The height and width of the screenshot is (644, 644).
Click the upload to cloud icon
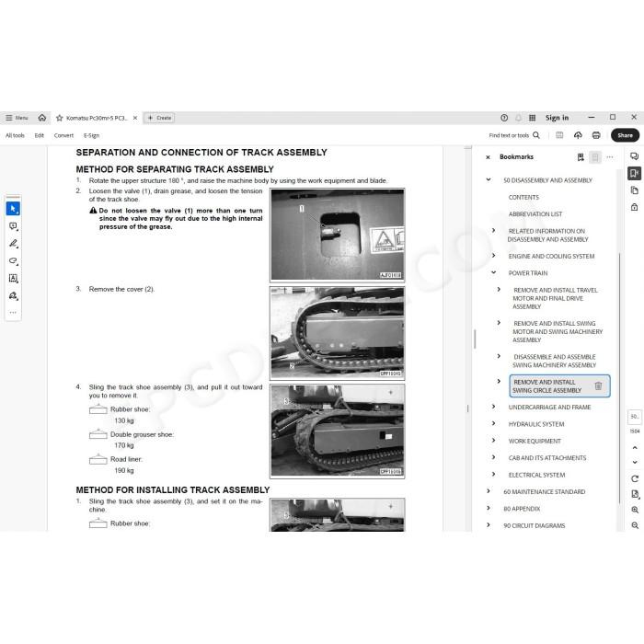tap(578, 135)
